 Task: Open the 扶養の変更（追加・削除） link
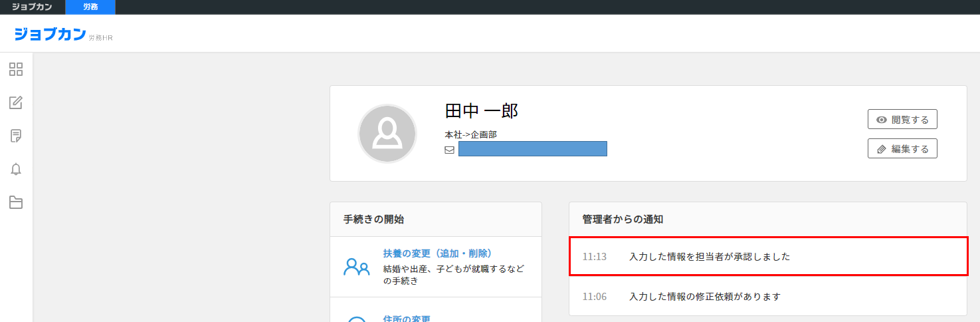(x=437, y=253)
